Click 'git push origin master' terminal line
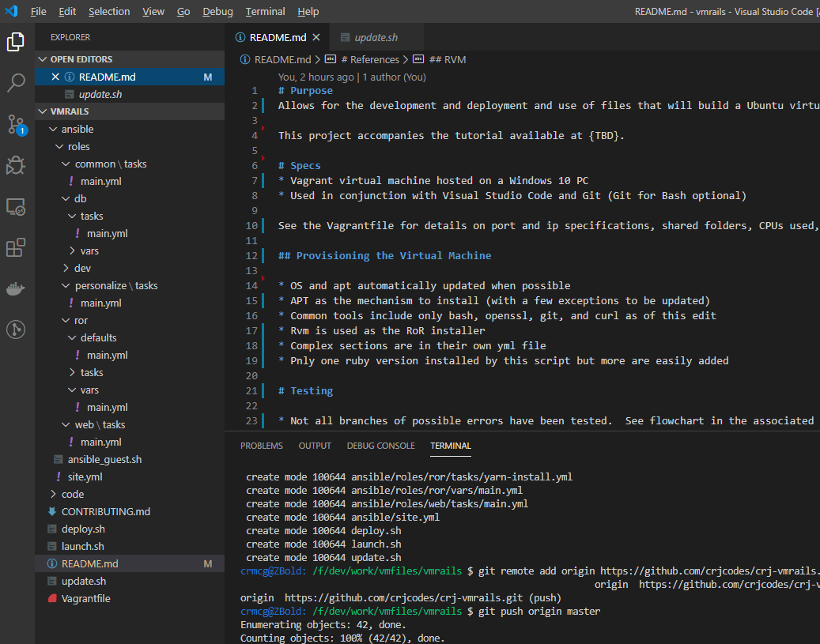This screenshot has width=820, height=644. [x=539, y=611]
